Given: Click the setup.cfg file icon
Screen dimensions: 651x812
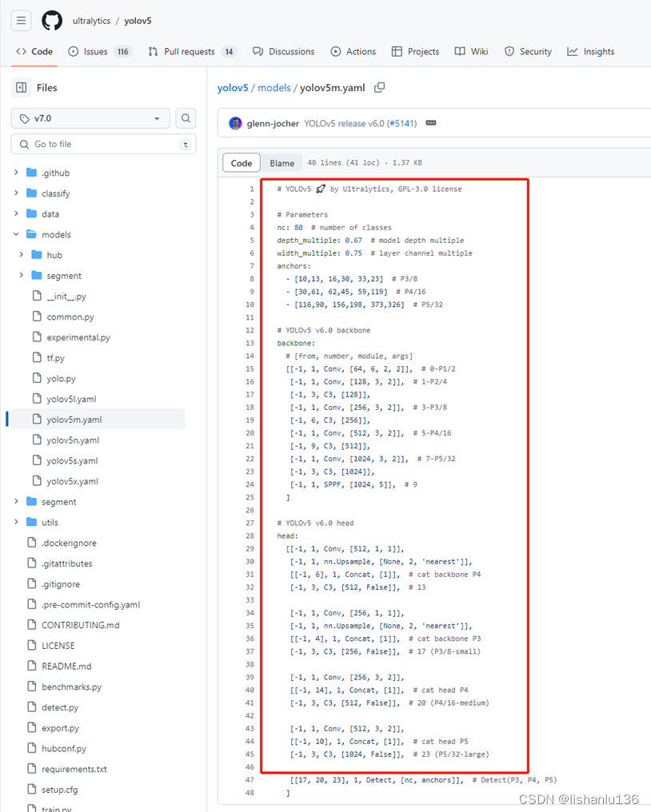Looking at the screenshot, I should coord(32,789).
